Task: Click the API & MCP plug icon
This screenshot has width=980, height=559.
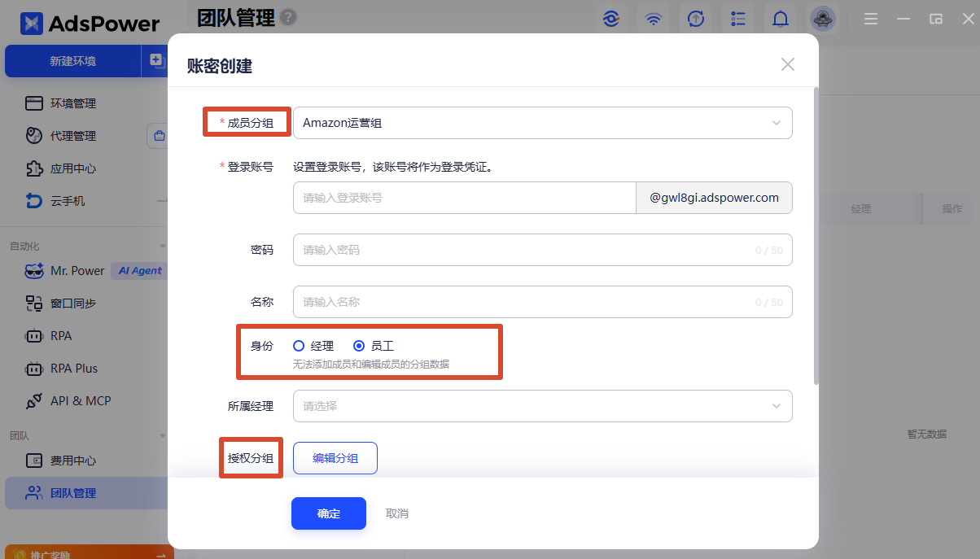Action: (x=33, y=401)
